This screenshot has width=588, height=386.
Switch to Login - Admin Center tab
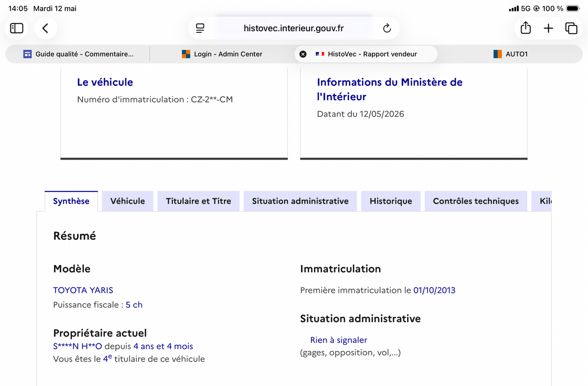click(x=222, y=54)
